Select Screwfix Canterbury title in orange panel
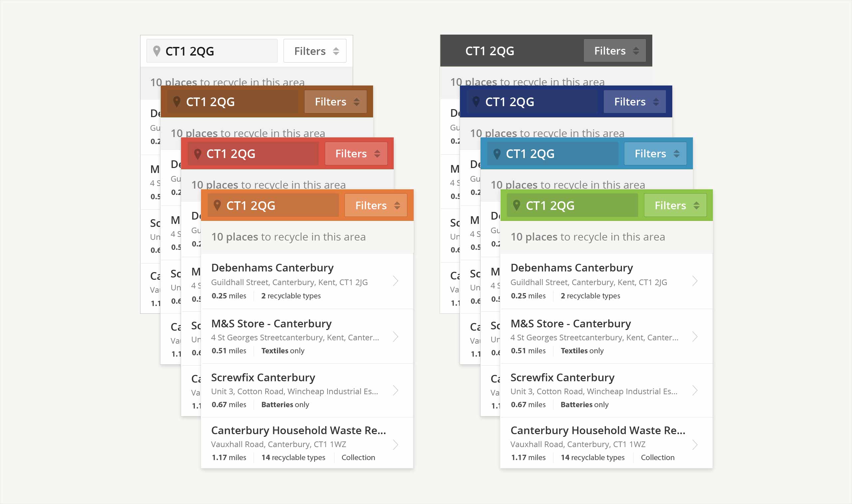 (x=263, y=378)
